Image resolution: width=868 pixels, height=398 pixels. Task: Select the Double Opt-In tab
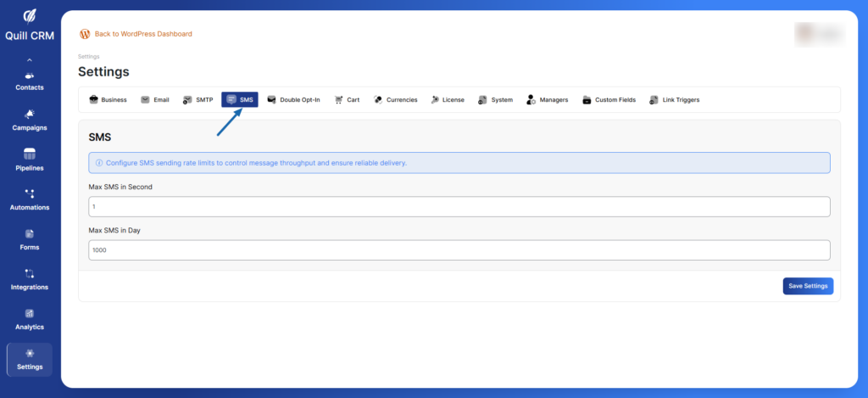coord(293,100)
